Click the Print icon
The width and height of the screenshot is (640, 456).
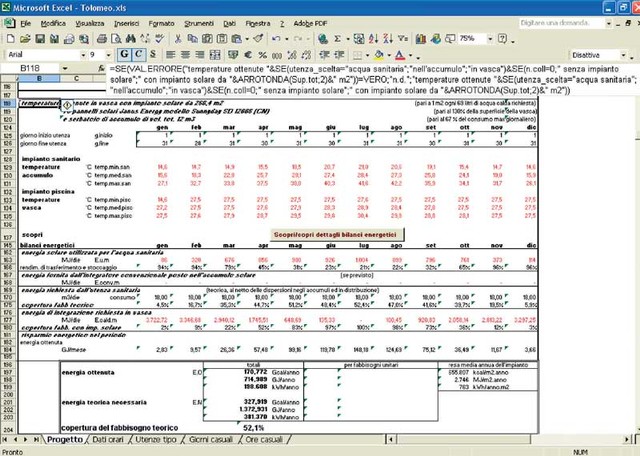point(102,39)
